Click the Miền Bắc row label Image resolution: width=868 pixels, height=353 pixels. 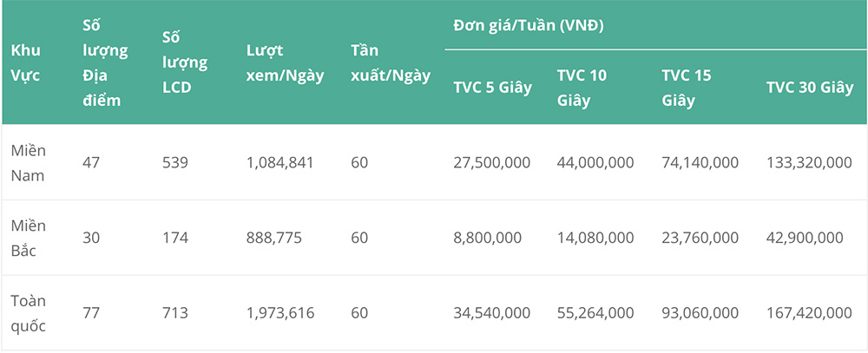click(x=28, y=238)
